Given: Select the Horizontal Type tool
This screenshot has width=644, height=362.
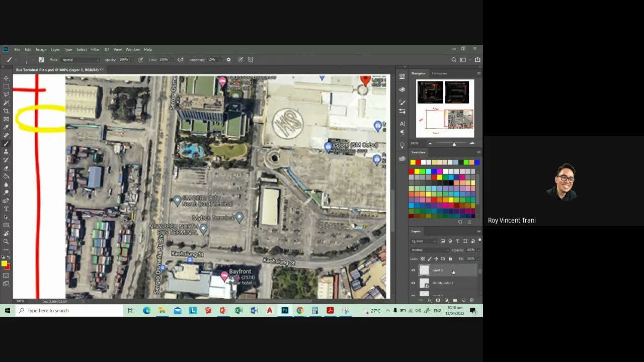Looking at the screenshot, I should click(6, 209).
